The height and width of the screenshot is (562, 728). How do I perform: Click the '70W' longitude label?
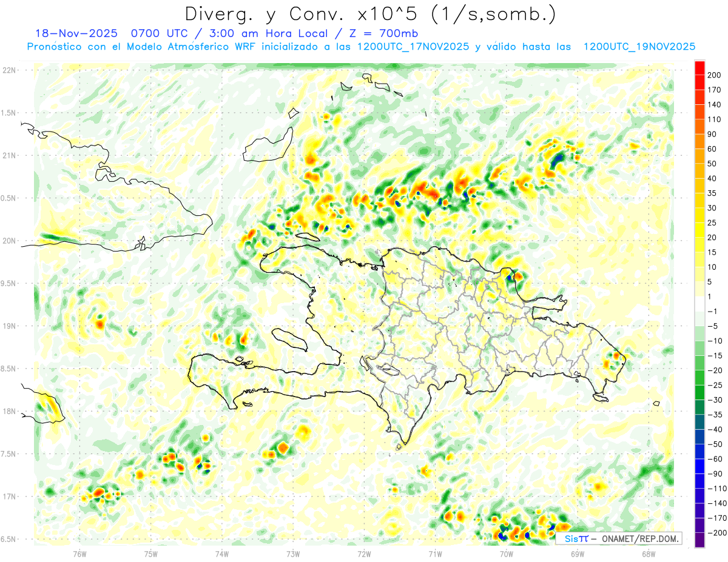(x=507, y=554)
